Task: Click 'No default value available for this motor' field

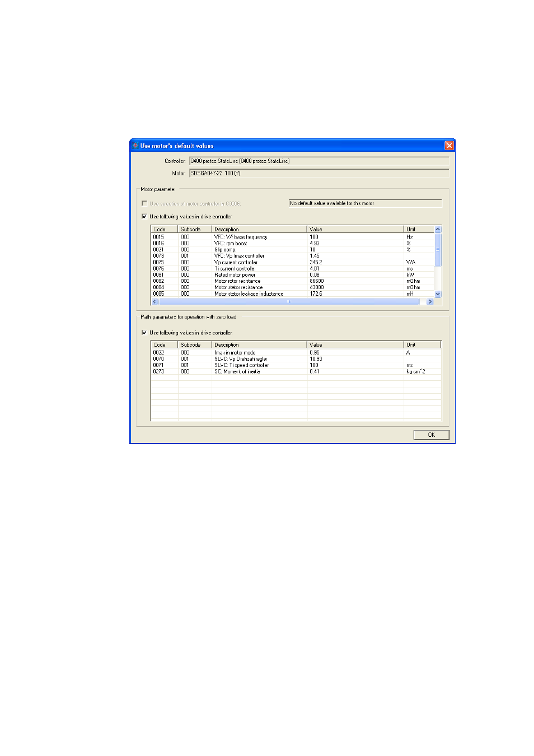Action: (365, 203)
